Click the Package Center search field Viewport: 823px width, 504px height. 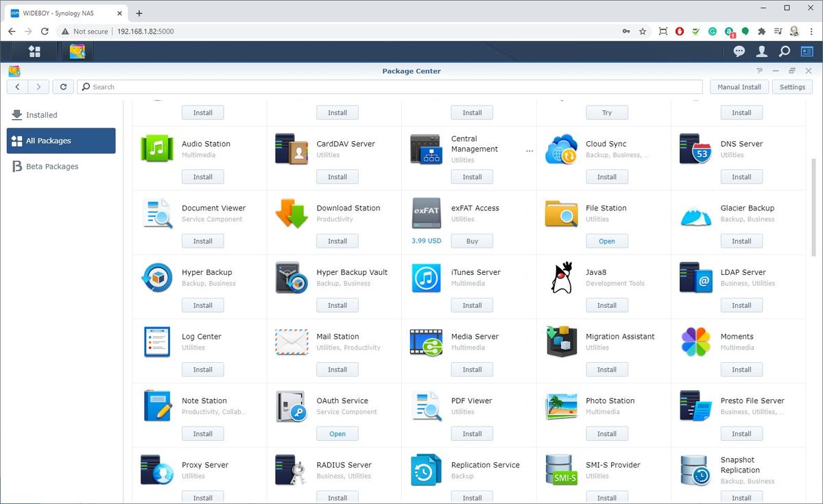tap(390, 87)
